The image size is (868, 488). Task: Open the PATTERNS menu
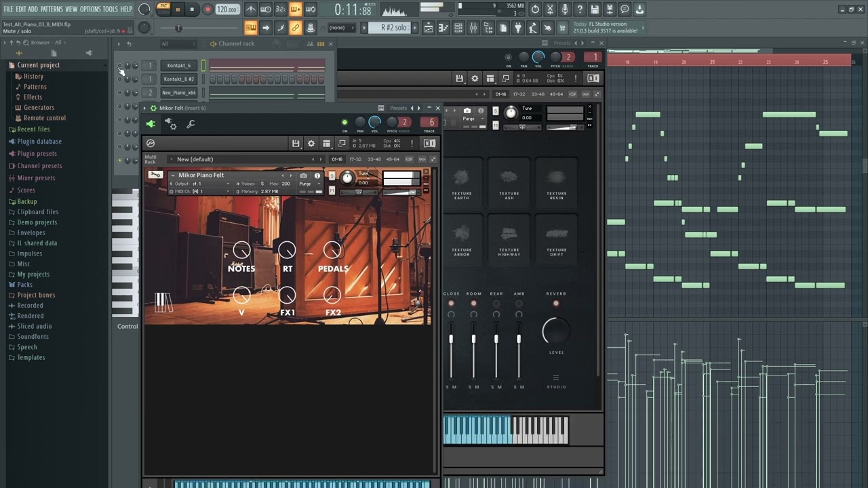tap(52, 9)
